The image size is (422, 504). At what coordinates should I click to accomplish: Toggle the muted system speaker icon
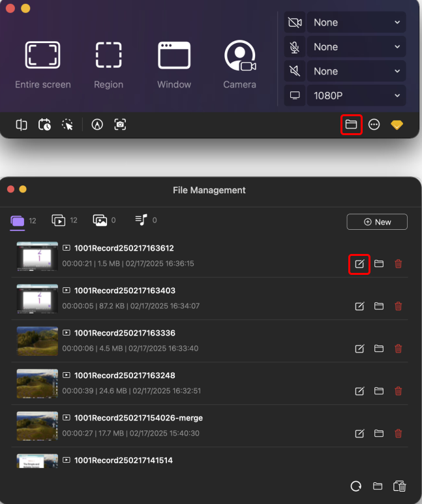(x=295, y=71)
